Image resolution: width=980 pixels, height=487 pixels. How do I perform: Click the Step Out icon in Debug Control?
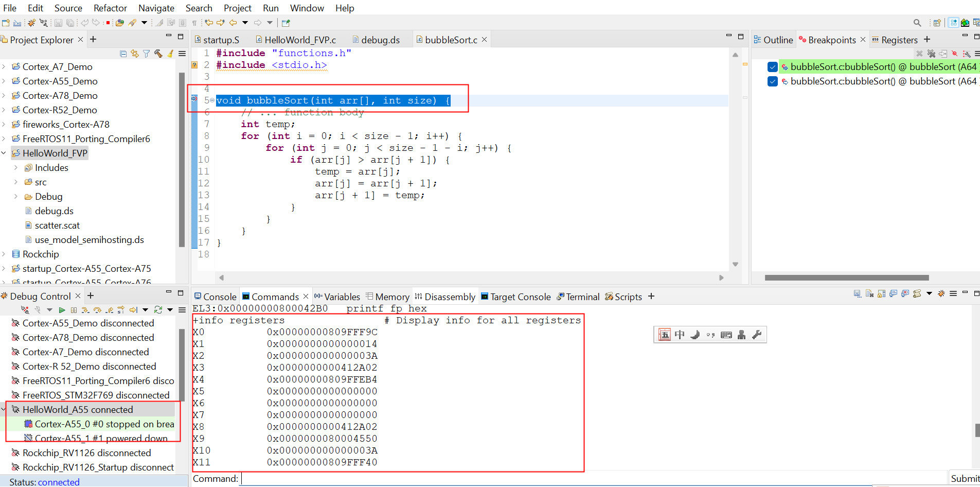click(x=109, y=310)
